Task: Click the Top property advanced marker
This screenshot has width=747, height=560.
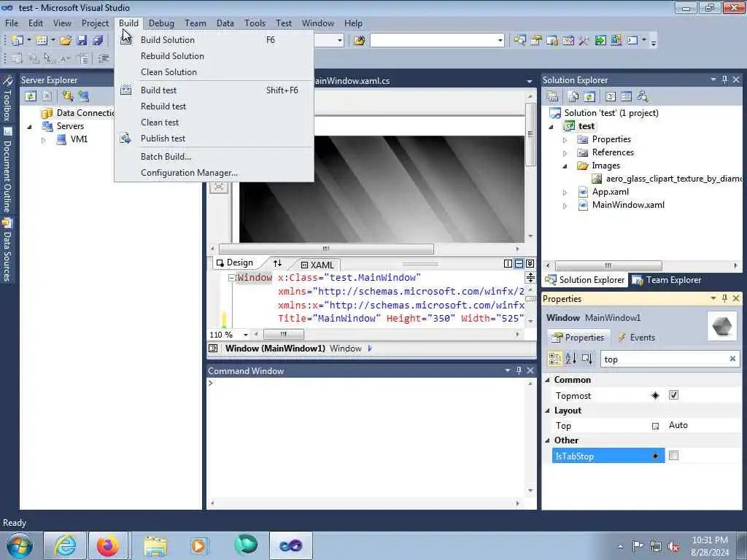Action: [x=656, y=426]
